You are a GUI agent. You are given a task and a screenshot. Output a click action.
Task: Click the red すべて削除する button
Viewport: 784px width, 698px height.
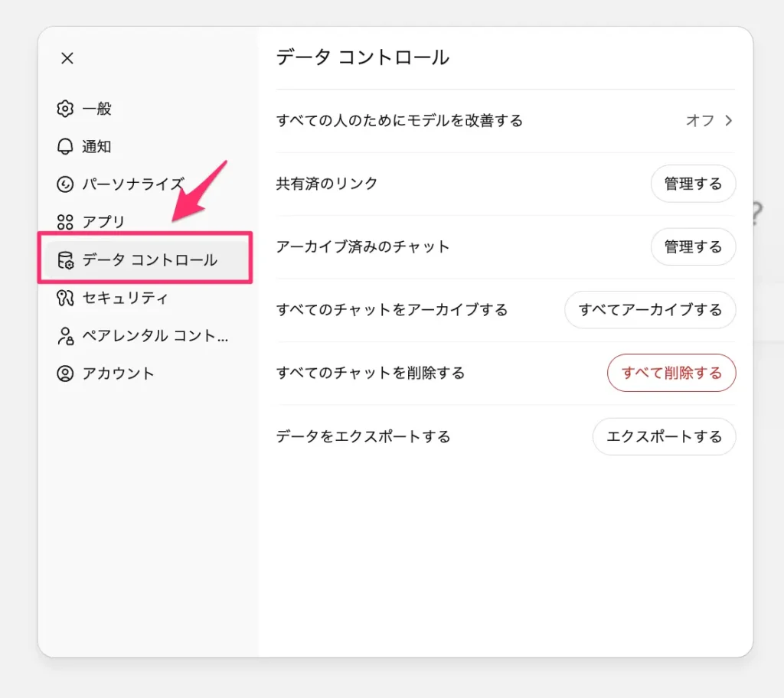(671, 373)
